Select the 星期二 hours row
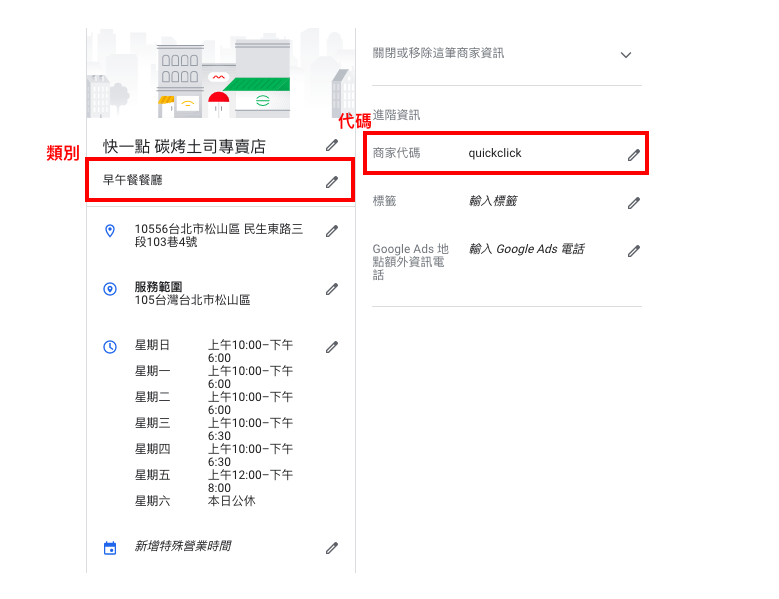 (x=214, y=403)
